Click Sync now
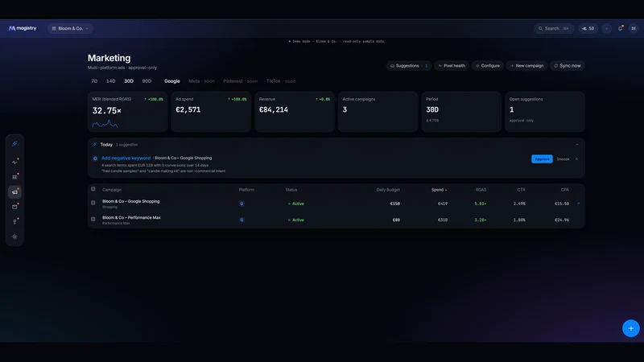Image resolution: width=644 pixels, height=362 pixels. click(568, 66)
